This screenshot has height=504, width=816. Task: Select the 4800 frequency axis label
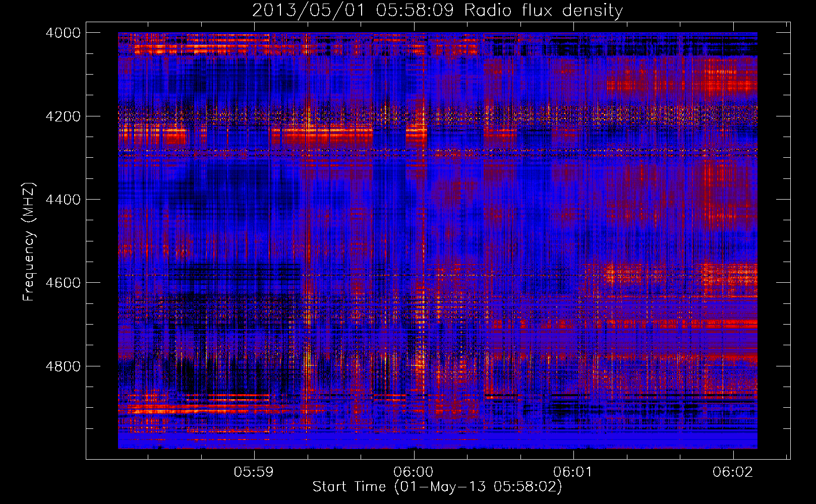coord(63,366)
